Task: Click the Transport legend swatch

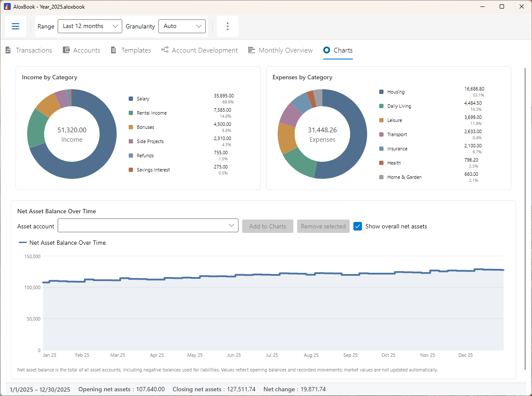Action: pyautogui.click(x=381, y=134)
